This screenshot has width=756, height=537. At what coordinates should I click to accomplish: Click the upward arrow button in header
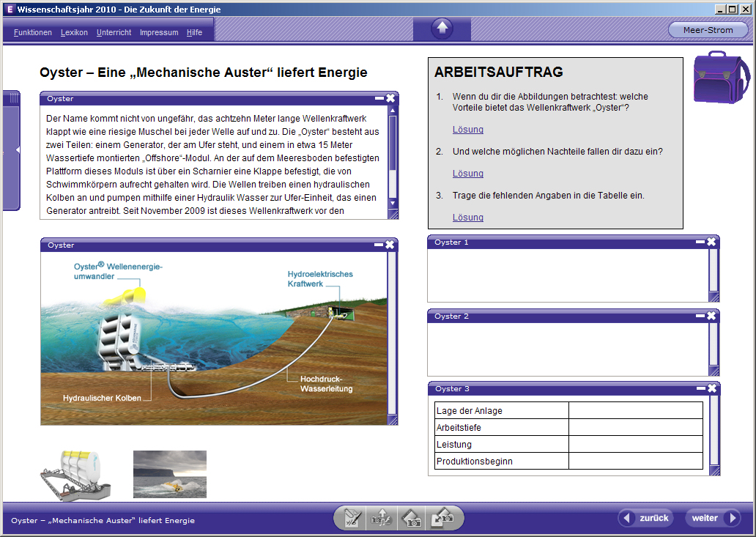[x=442, y=29]
